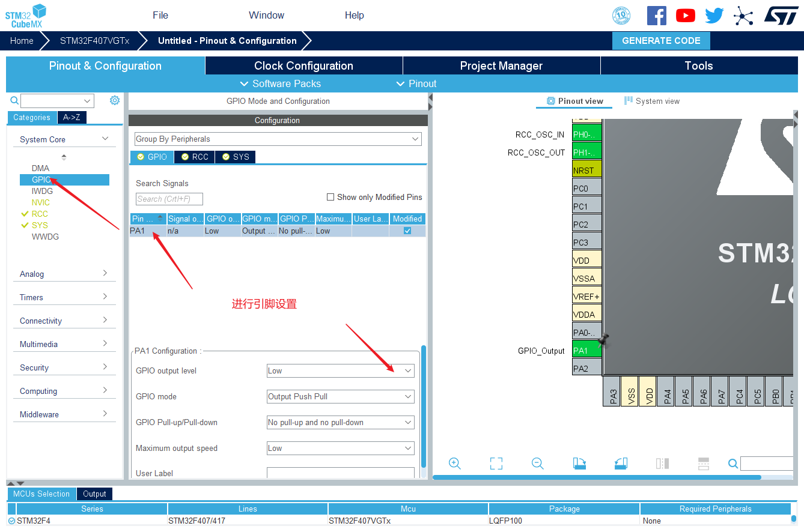Open the Help menu
Viewport: 804px width, 532px height.
point(355,16)
